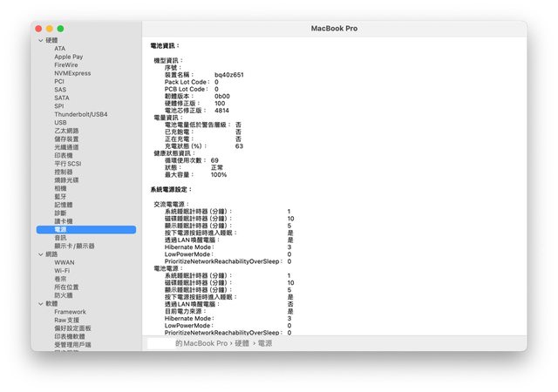Open the 印表機 hardware item
The height and width of the screenshot is (392, 558).
[x=64, y=155]
